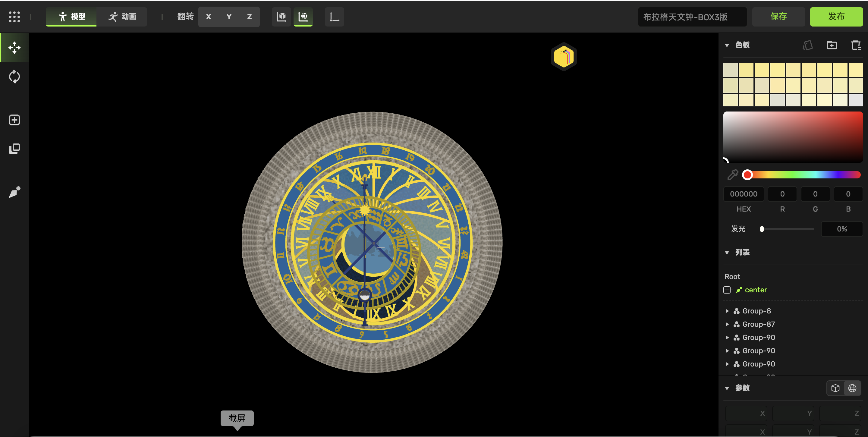This screenshot has width=868, height=437.
Task: Click the group icon of Group-8
Action: (x=737, y=311)
